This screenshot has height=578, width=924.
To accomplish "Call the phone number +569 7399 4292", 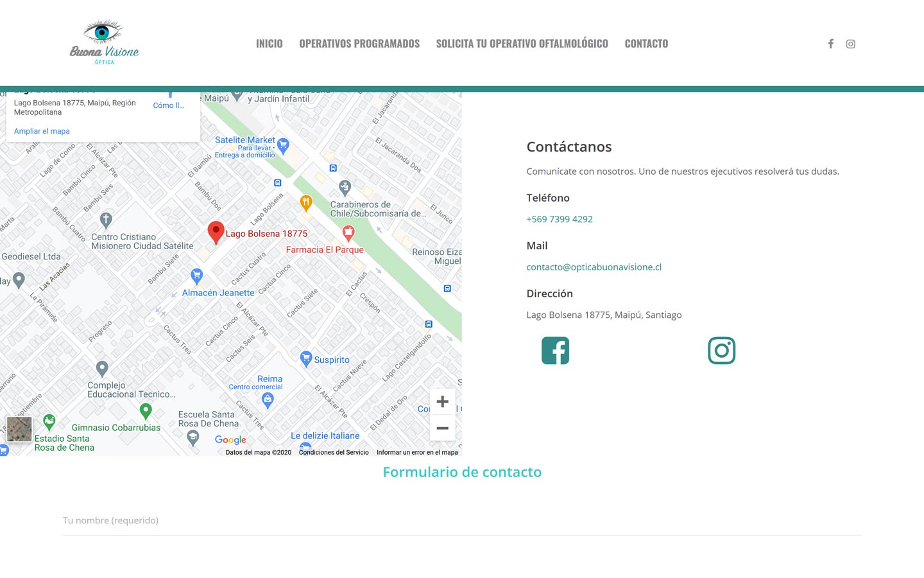I will tap(559, 219).
